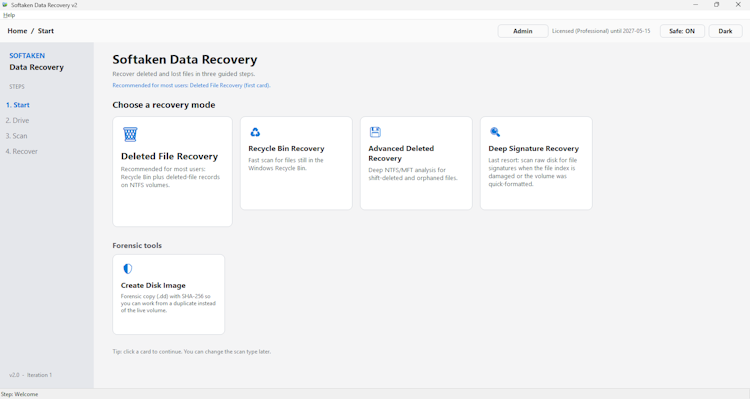Click the 'Softaken Data Recovery' main heading
Image resolution: width=750 pixels, height=399 pixels.
click(185, 60)
